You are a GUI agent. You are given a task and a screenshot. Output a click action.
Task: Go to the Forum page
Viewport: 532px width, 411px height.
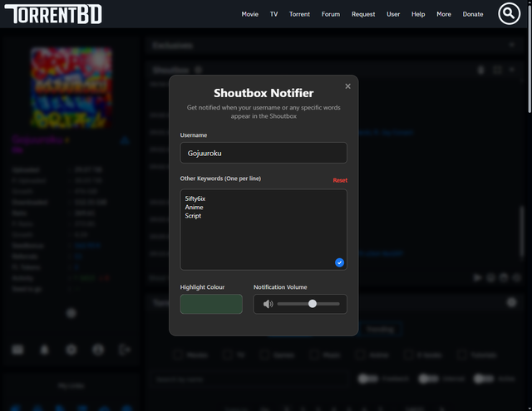coord(331,14)
